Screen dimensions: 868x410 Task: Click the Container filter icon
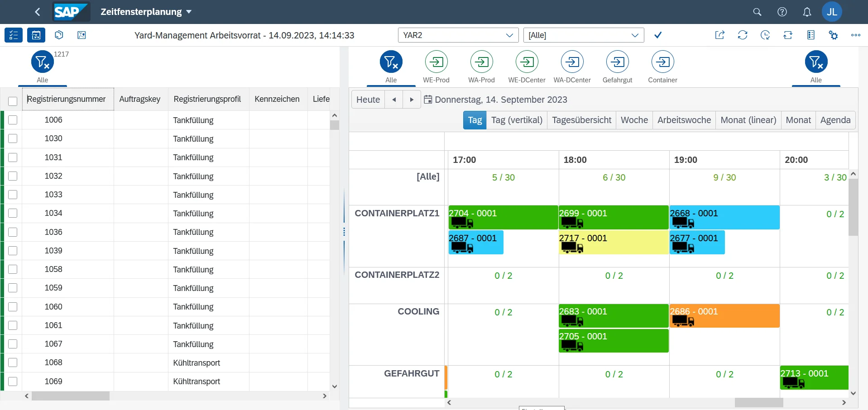(662, 62)
